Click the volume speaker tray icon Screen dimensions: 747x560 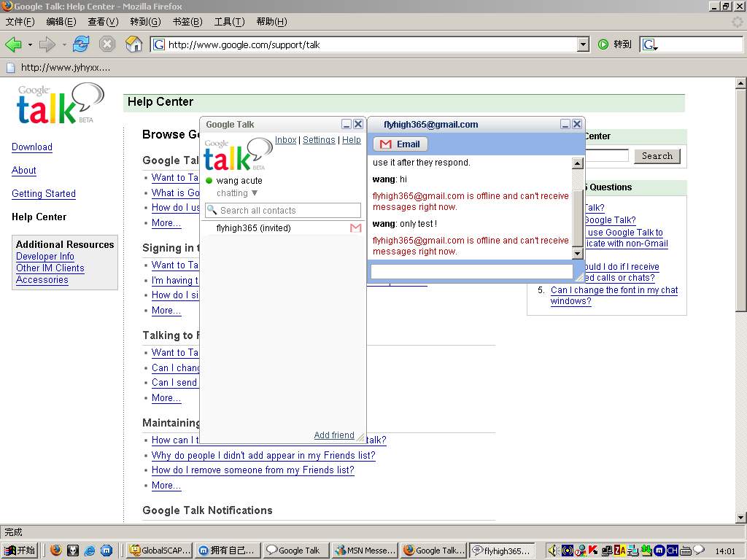click(x=553, y=551)
